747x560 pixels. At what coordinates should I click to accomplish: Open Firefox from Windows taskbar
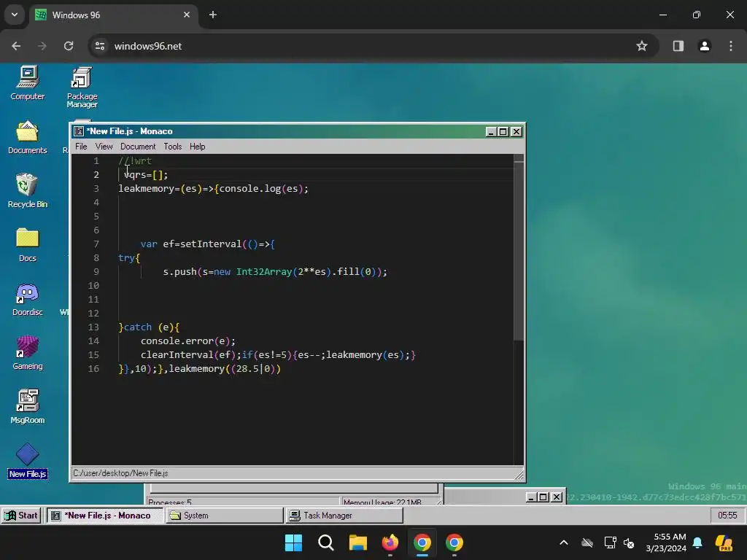[390, 542]
